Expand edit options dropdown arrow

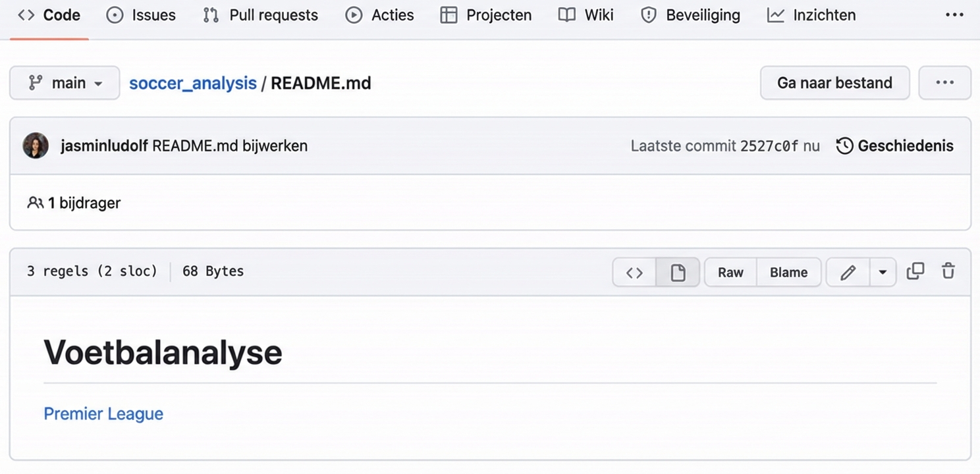point(882,273)
